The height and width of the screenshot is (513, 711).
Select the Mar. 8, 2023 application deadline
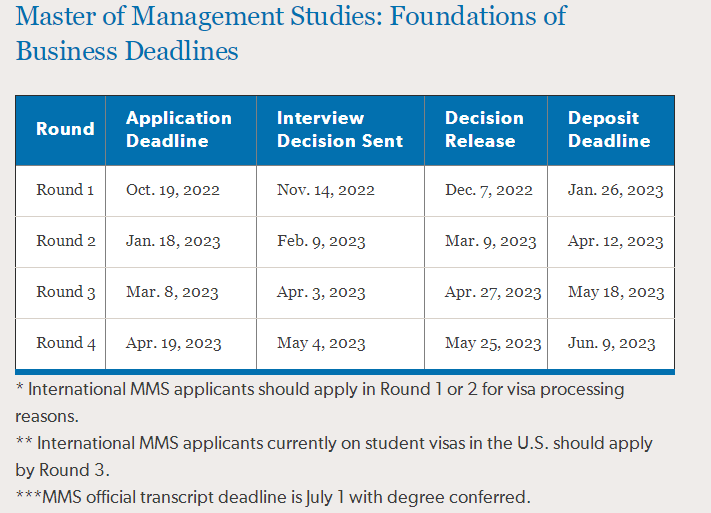[x=172, y=293]
